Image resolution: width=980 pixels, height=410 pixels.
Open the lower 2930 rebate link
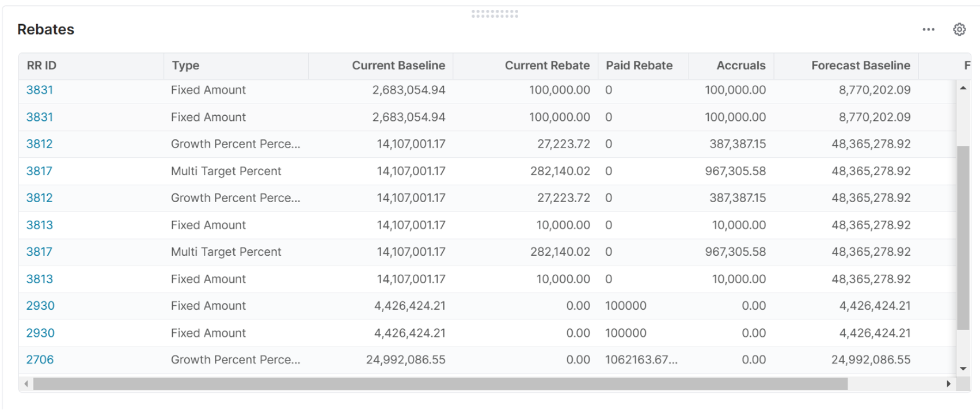tap(40, 333)
